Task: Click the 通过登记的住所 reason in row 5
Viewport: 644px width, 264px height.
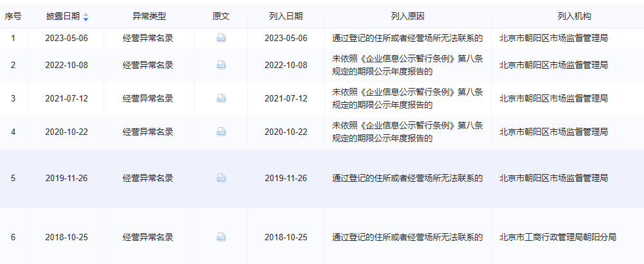Action: pos(407,179)
